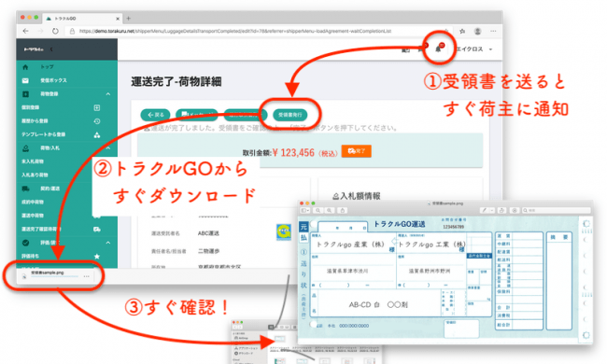The width and height of the screenshot is (607, 364).
Task: Click the Preview zoom out magnifier
Action: click(x=318, y=210)
